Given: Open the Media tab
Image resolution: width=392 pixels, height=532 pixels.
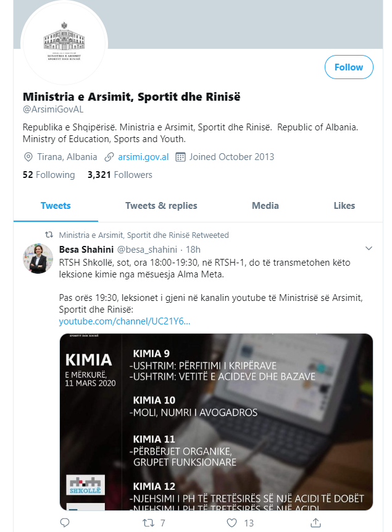Looking at the screenshot, I should point(265,206).
